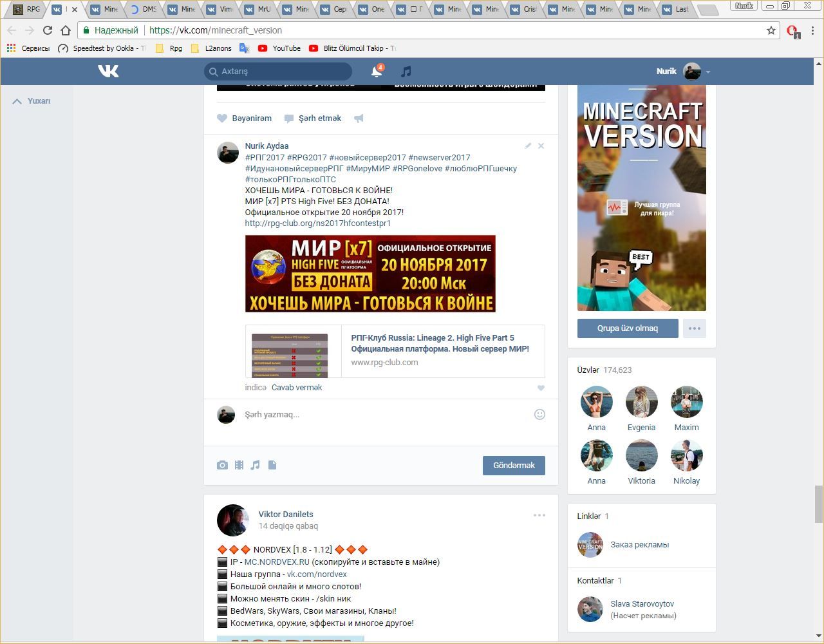Attach audio to the comment
Image resolution: width=824 pixels, height=644 pixels.
pyautogui.click(x=256, y=465)
